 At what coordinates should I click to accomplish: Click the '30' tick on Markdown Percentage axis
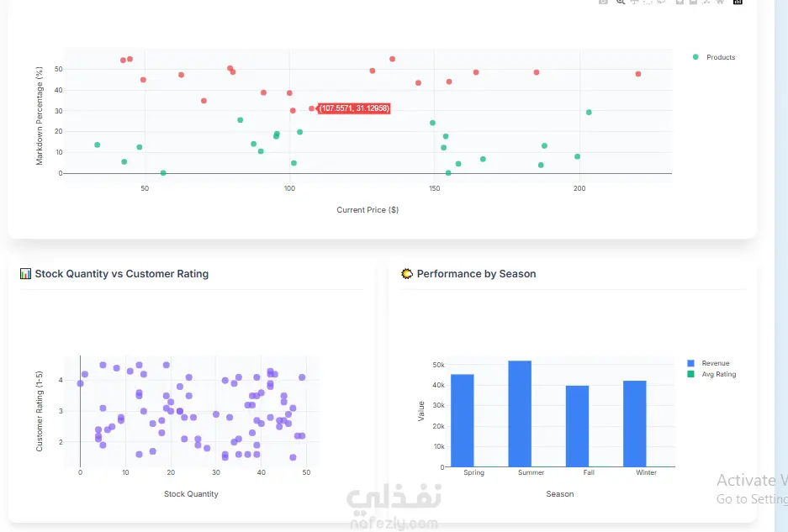coord(59,111)
